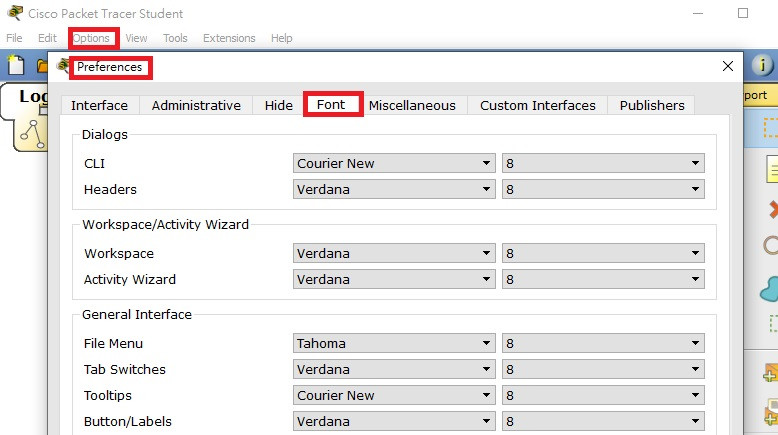Click the Button/Labels label text
The height and width of the screenshot is (435, 778).
click(128, 422)
